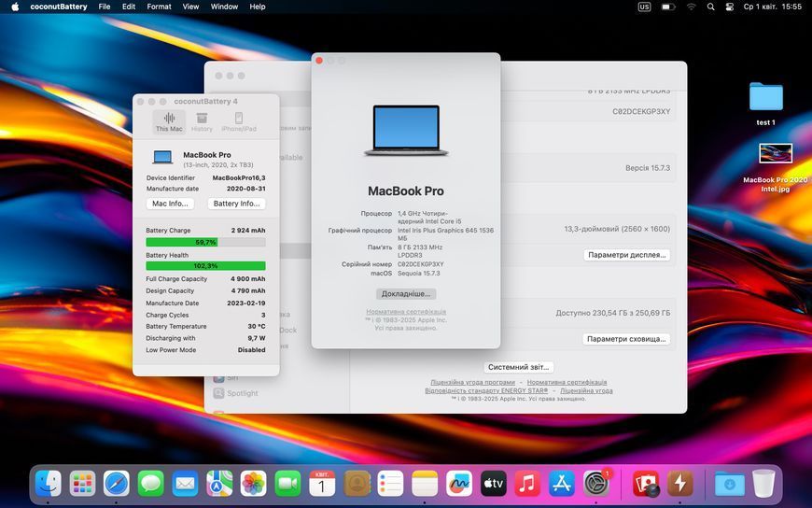Open Music app in the Dock

click(x=527, y=484)
